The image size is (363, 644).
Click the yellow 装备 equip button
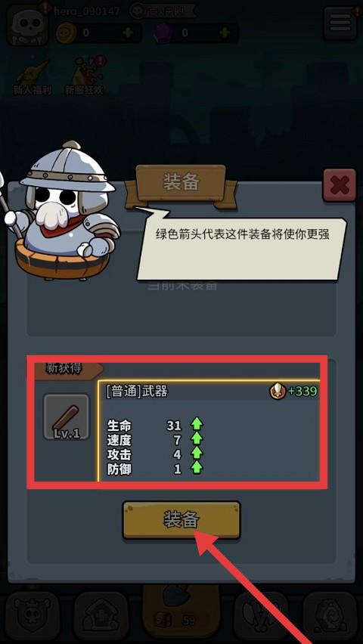pos(181,520)
